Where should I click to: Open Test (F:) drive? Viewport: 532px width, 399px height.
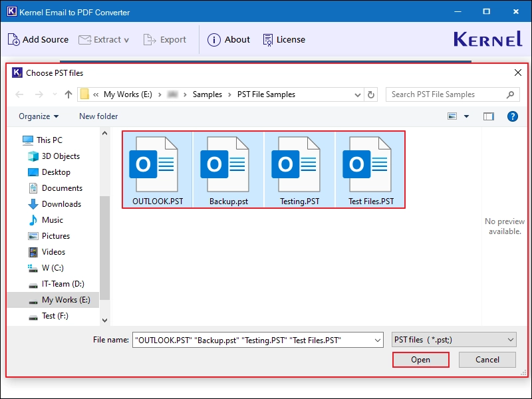coord(48,315)
